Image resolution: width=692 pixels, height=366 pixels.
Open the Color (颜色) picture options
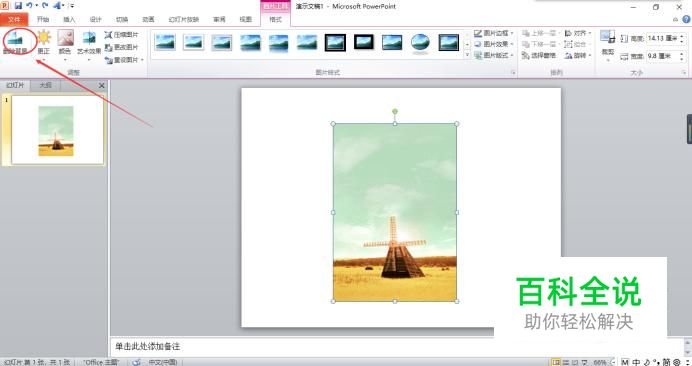[x=65, y=42]
